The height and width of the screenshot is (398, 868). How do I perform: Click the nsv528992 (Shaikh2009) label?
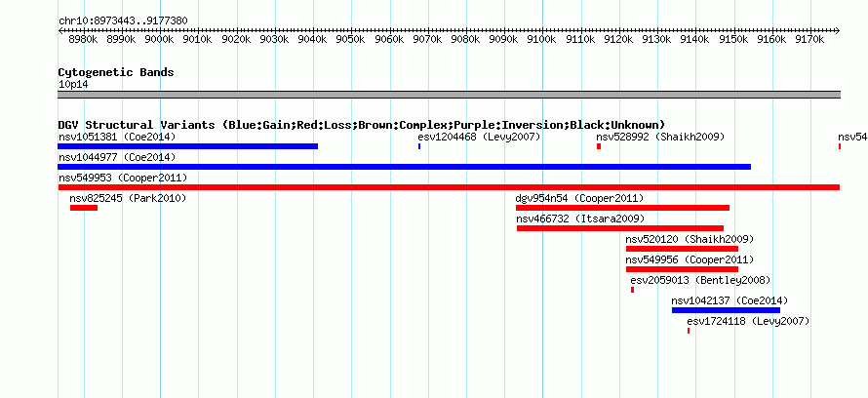(660, 137)
